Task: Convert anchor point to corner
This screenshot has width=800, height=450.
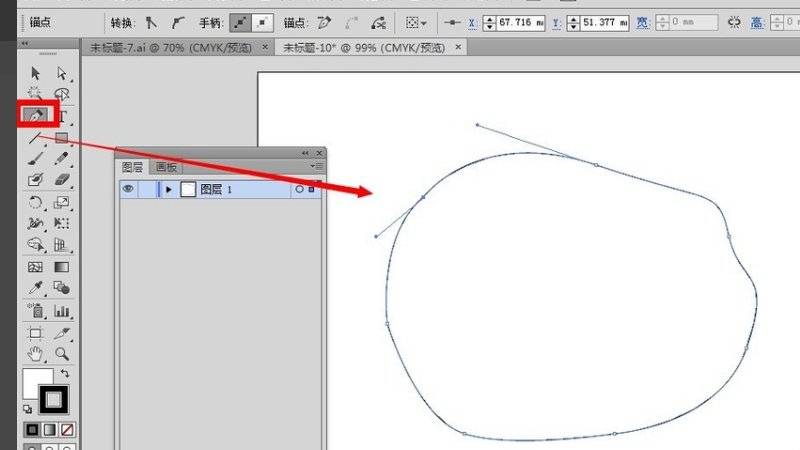Action: pos(152,22)
